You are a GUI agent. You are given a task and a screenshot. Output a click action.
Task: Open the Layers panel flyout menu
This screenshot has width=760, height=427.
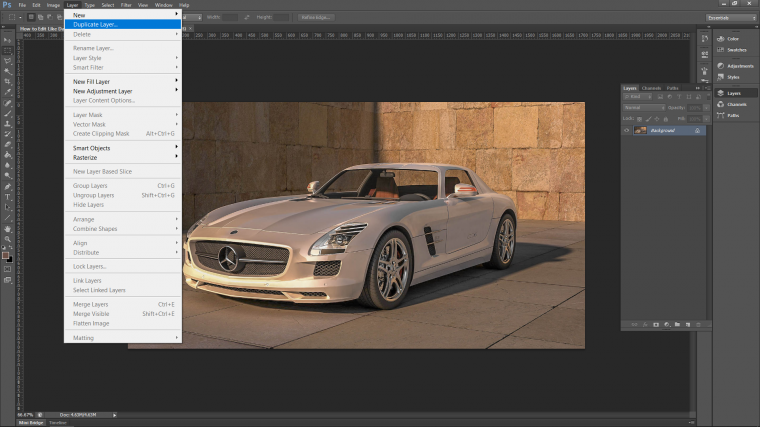point(707,88)
